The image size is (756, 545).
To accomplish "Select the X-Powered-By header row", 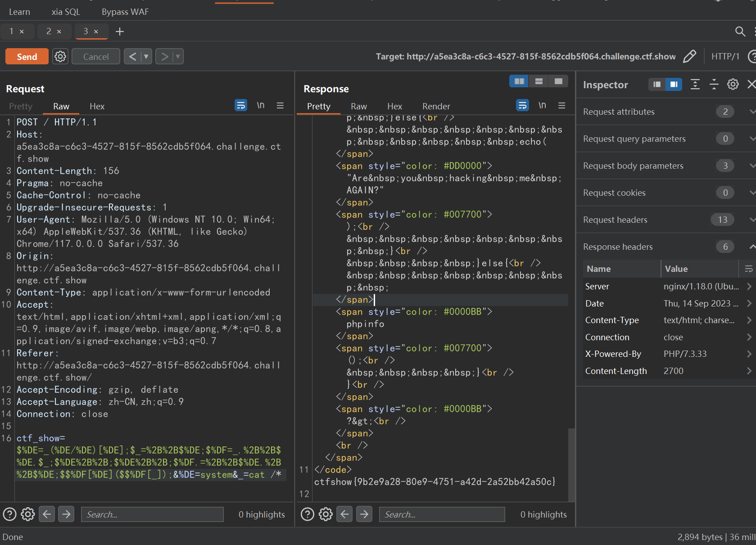I will point(669,354).
